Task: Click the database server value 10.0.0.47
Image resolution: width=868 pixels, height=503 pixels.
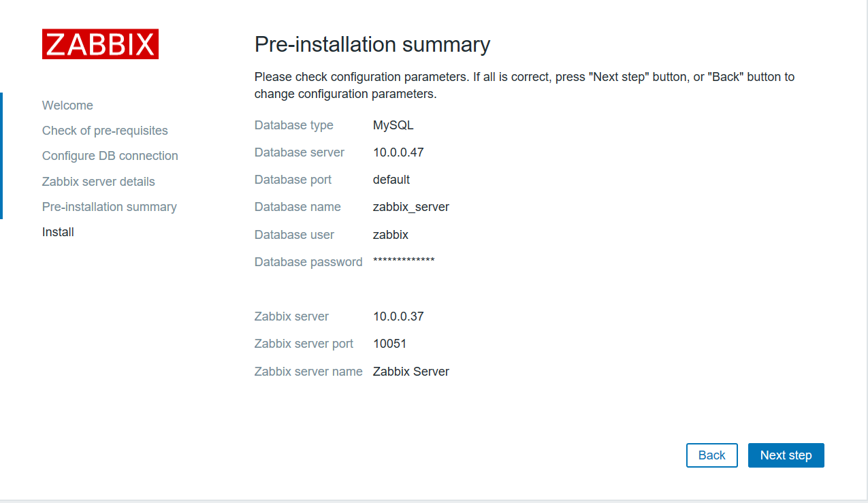Action: click(398, 152)
